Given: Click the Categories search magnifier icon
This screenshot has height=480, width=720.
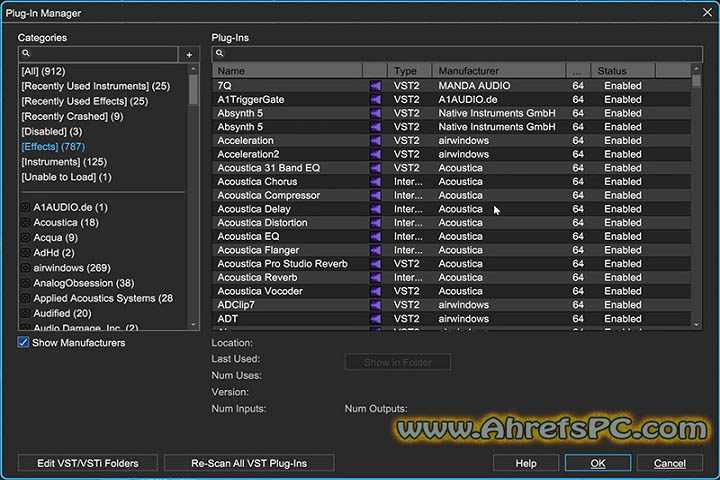Looking at the screenshot, I should pos(26,53).
